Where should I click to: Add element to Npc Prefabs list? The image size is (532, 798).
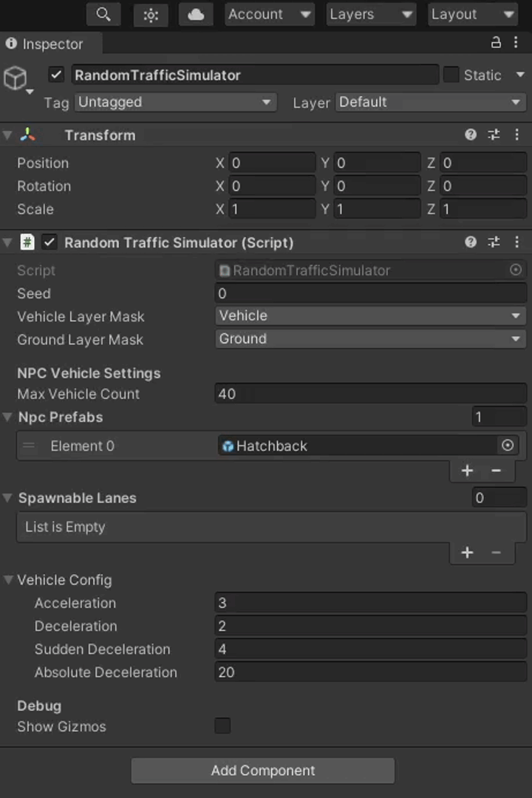coord(467,471)
